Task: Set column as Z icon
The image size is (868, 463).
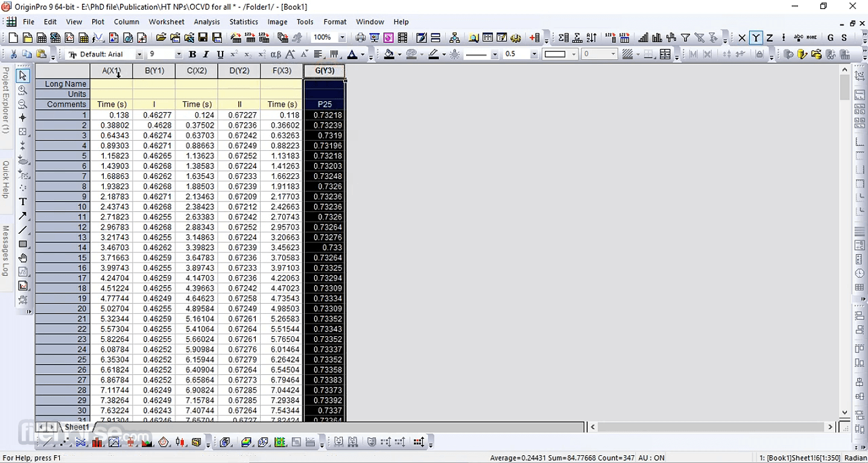Action: (x=770, y=38)
